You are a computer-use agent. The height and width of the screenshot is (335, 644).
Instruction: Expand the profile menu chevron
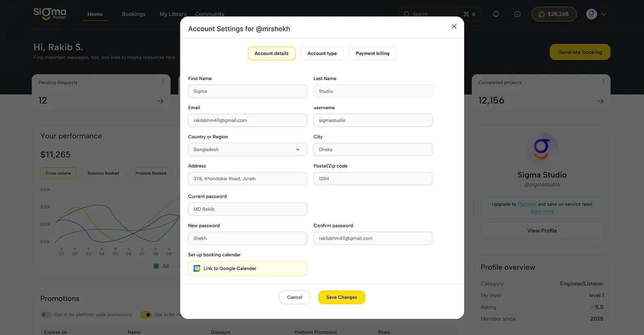pyautogui.click(x=604, y=14)
